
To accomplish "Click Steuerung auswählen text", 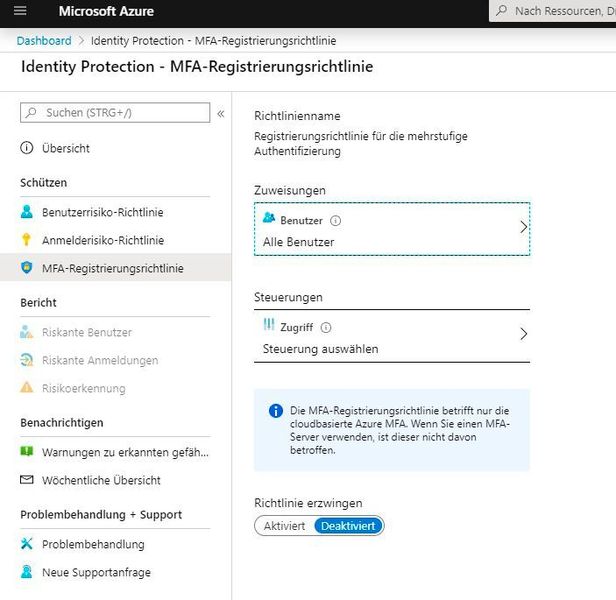I will [x=321, y=349].
